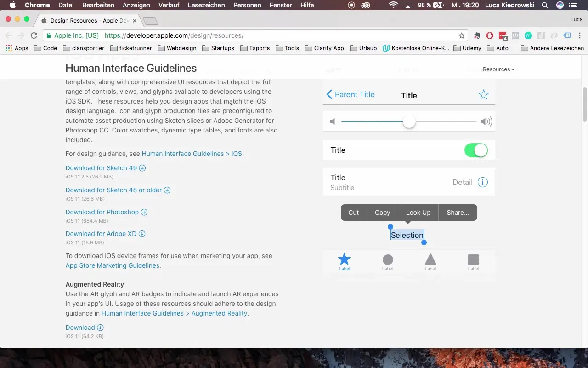Open a new tab with the tab button
Viewport: 588px width, 368px height.
(x=150, y=21)
